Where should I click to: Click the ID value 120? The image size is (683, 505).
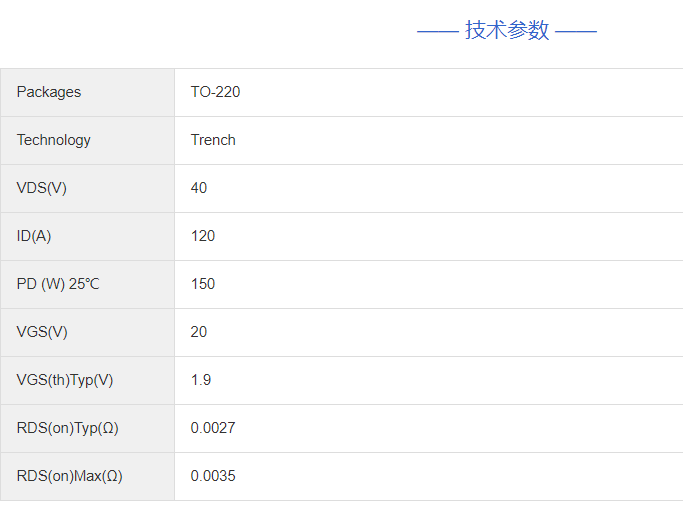[203, 236]
